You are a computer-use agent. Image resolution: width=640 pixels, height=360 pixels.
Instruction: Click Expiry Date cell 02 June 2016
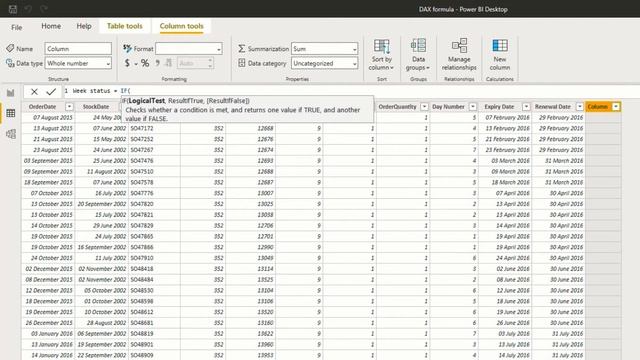pyautogui.click(x=505, y=269)
